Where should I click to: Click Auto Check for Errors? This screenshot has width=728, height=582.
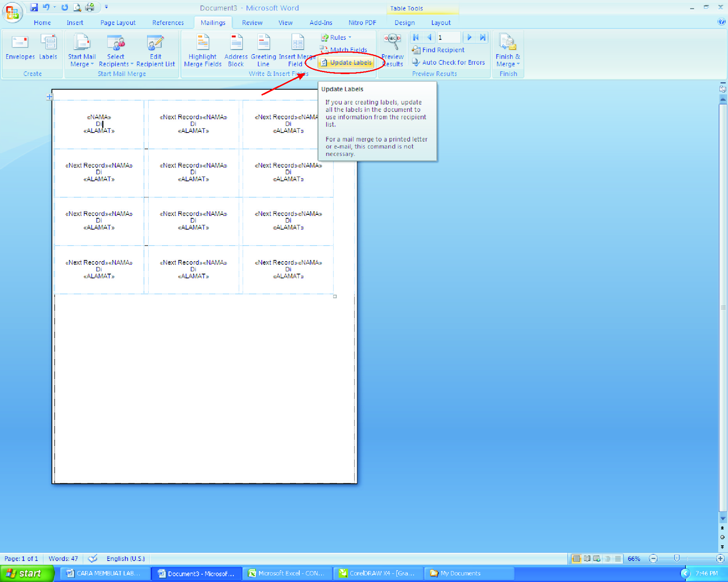[x=449, y=62]
